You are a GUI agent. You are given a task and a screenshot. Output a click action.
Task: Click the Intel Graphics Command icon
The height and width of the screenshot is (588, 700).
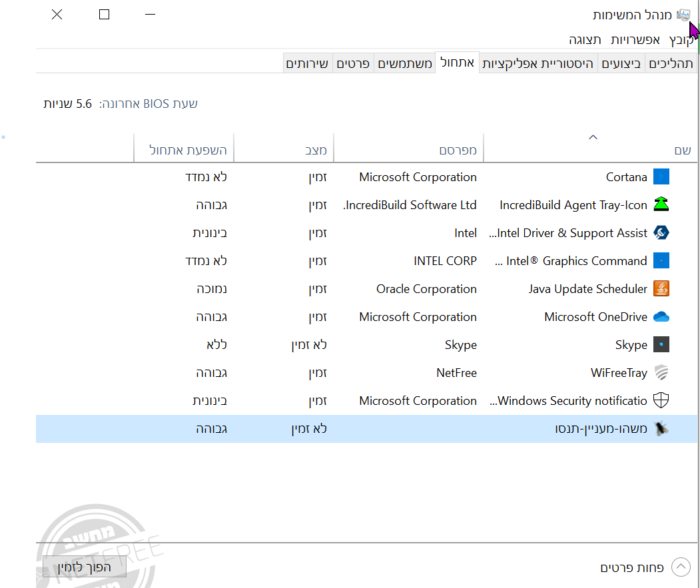coord(661,261)
